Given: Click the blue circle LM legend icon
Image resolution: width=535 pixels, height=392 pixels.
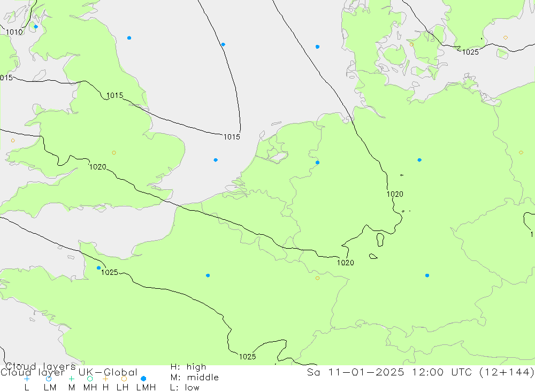Looking at the screenshot, I should [x=49, y=379].
